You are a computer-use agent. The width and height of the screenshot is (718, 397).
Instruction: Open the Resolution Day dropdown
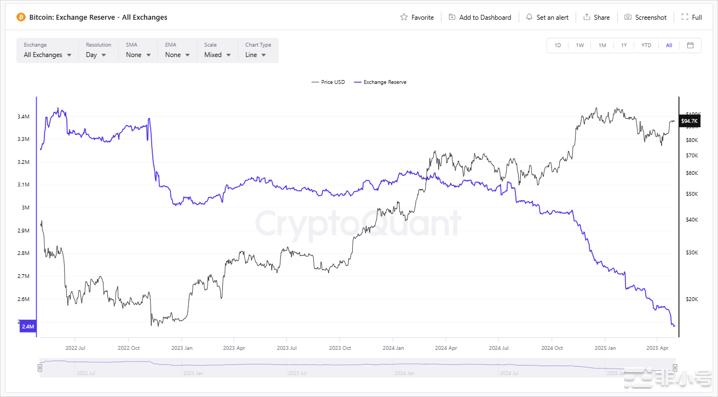(96, 54)
